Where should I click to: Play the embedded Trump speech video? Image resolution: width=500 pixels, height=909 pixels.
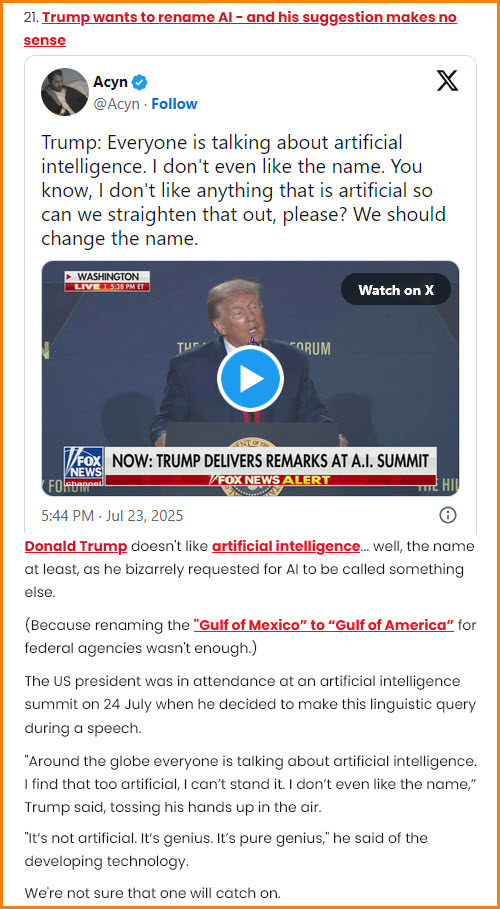point(250,379)
